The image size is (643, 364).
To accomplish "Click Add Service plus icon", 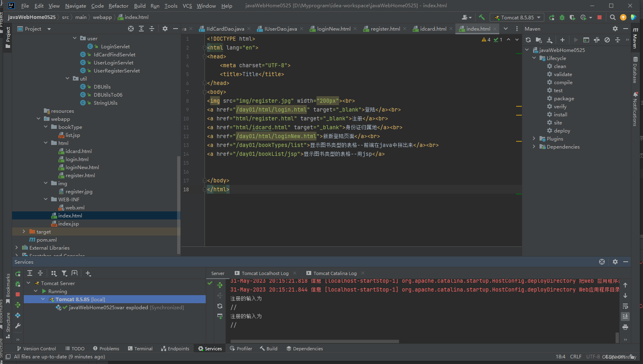I will tap(88, 273).
